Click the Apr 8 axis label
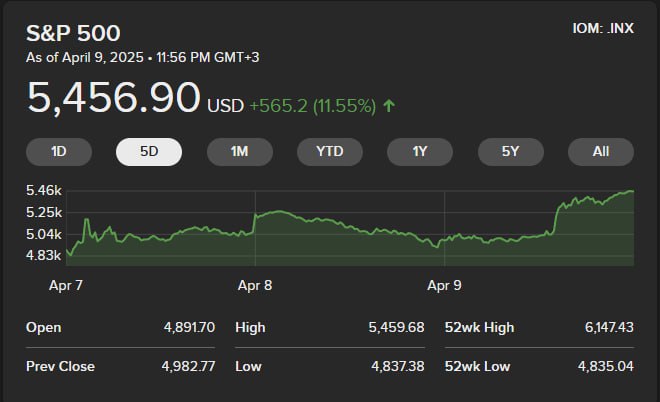This screenshot has width=660, height=402. 255,285
